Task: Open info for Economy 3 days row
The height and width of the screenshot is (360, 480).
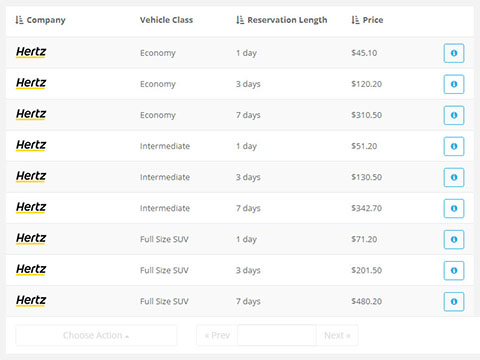Action: pyautogui.click(x=454, y=84)
